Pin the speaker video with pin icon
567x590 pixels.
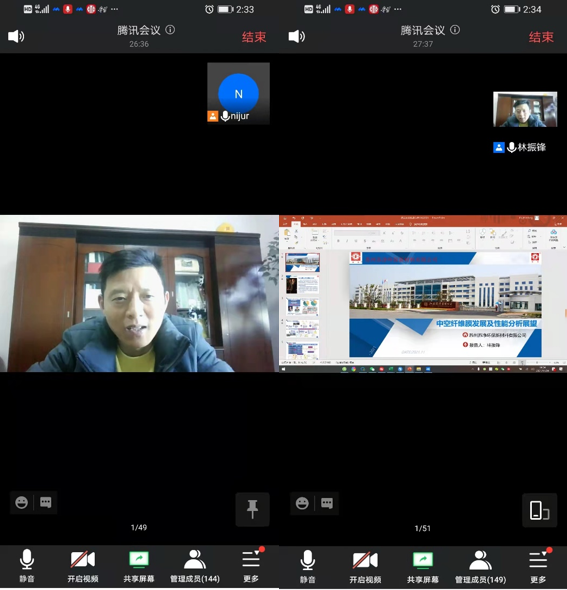252,509
